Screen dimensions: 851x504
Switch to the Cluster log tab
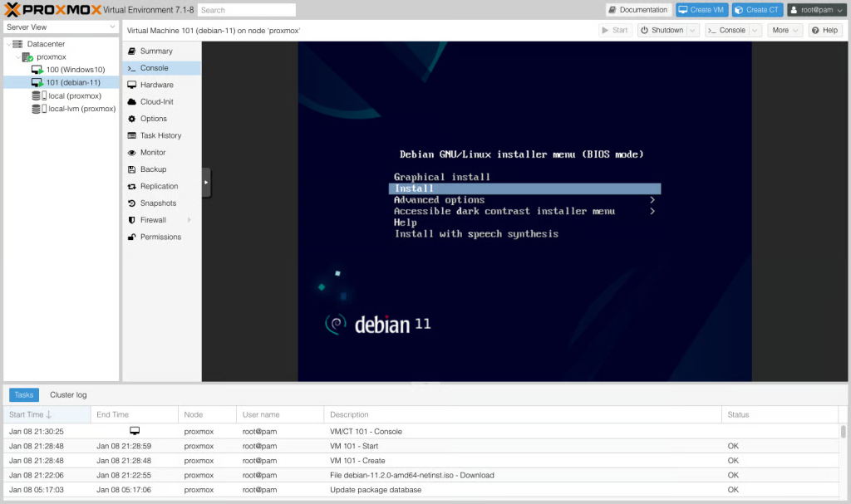point(68,395)
